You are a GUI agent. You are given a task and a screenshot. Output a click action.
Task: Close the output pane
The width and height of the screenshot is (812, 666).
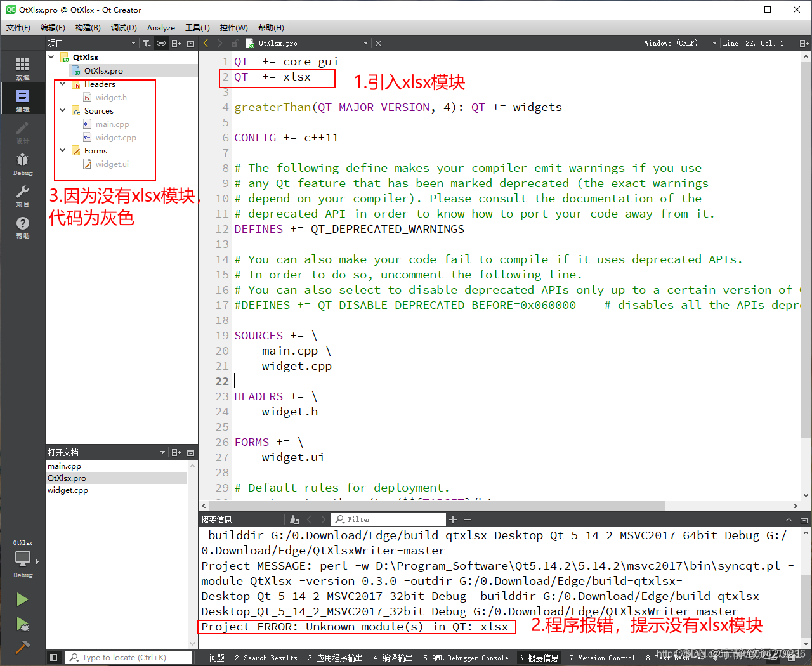804,519
